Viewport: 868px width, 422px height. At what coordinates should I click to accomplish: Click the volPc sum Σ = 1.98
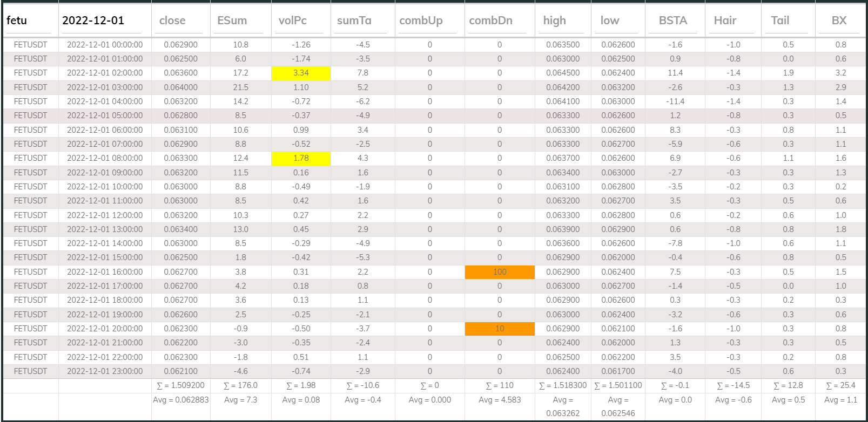[x=301, y=385]
